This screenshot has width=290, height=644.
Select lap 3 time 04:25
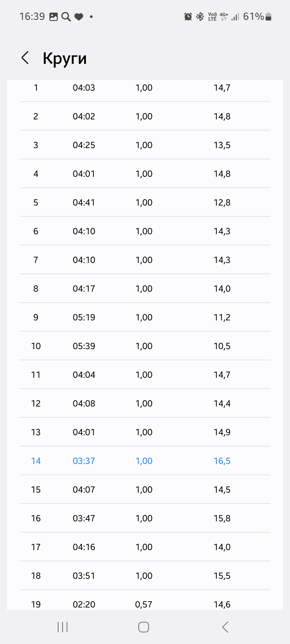click(84, 145)
